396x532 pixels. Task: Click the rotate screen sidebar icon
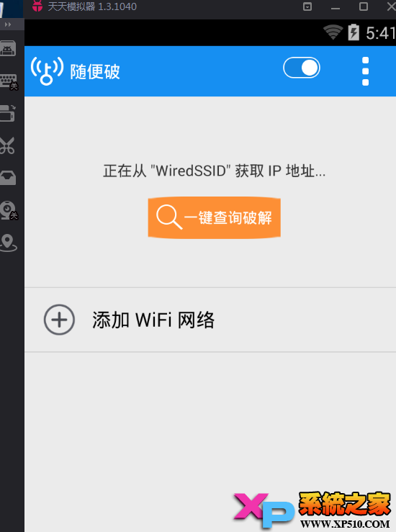[x=8, y=113]
